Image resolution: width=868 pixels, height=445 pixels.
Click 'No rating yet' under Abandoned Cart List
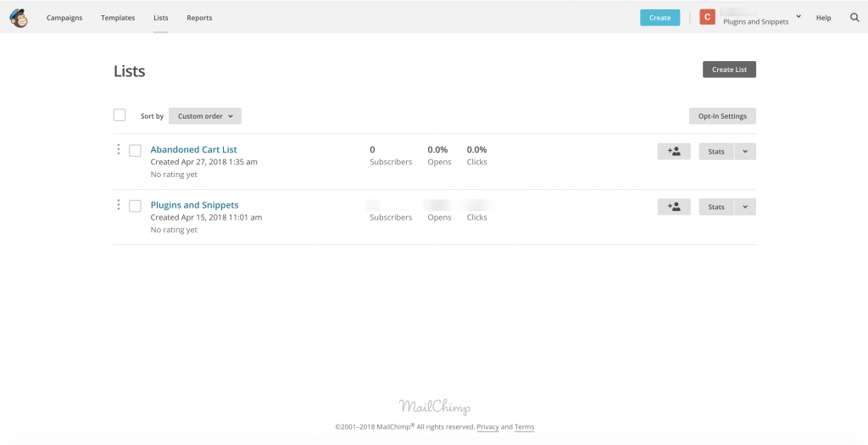tap(174, 175)
